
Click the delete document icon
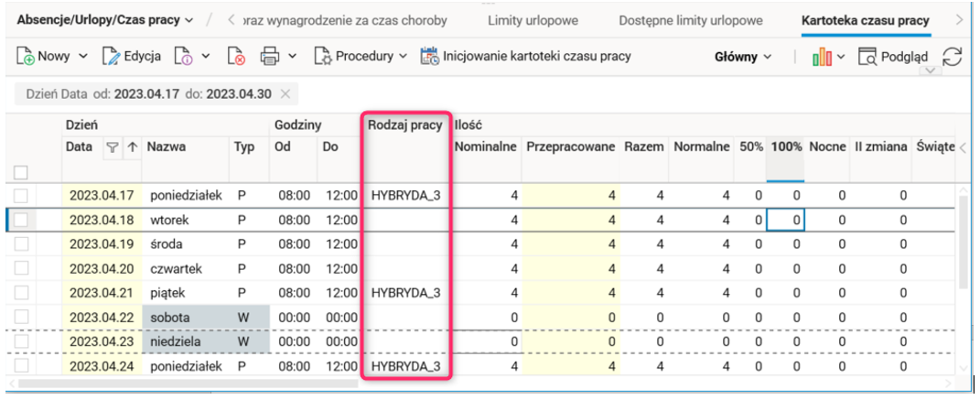tap(236, 56)
